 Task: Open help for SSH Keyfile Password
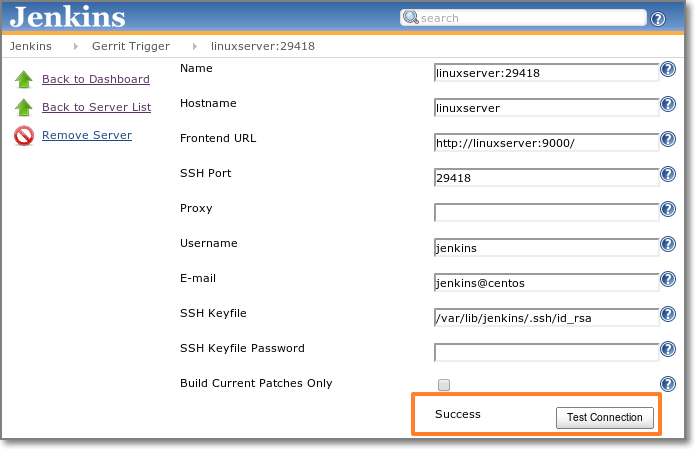click(668, 349)
